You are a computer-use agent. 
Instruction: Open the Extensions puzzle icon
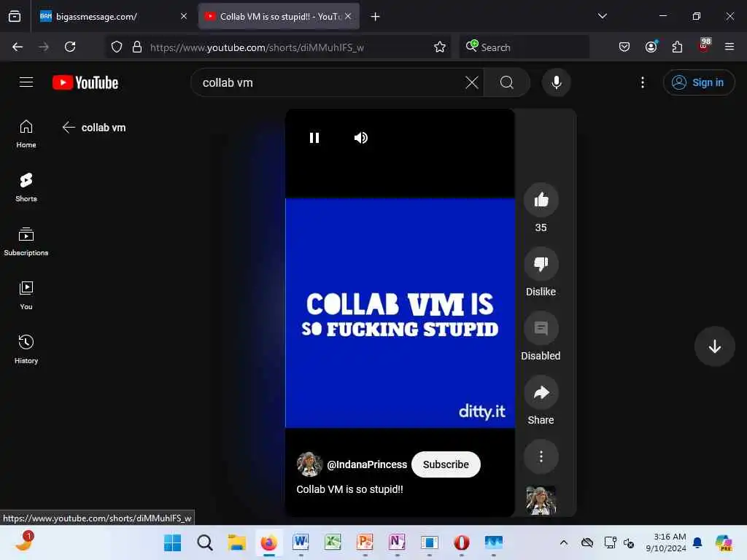click(677, 47)
